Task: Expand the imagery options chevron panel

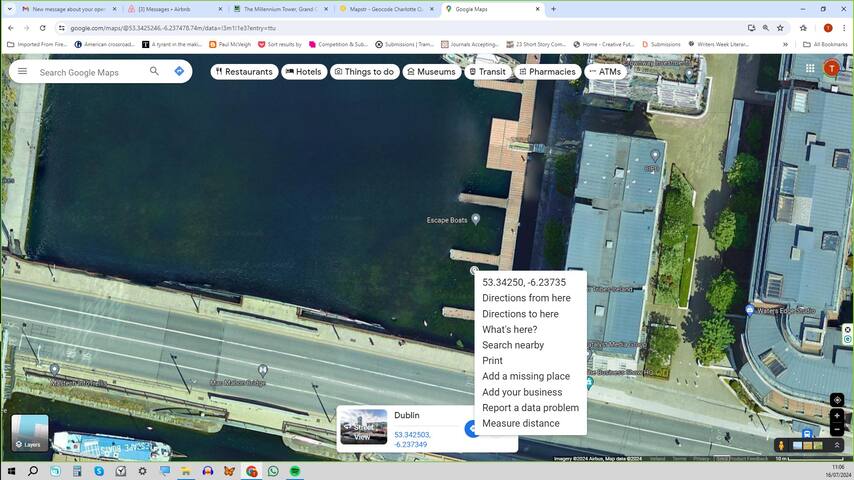Action: pos(837,445)
